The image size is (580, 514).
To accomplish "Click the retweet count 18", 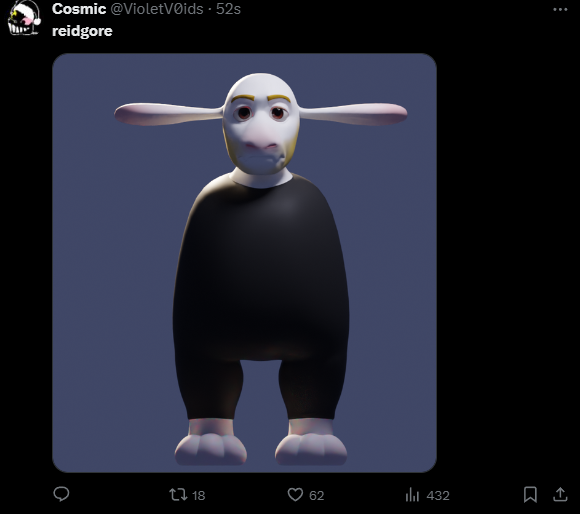I will tap(199, 496).
